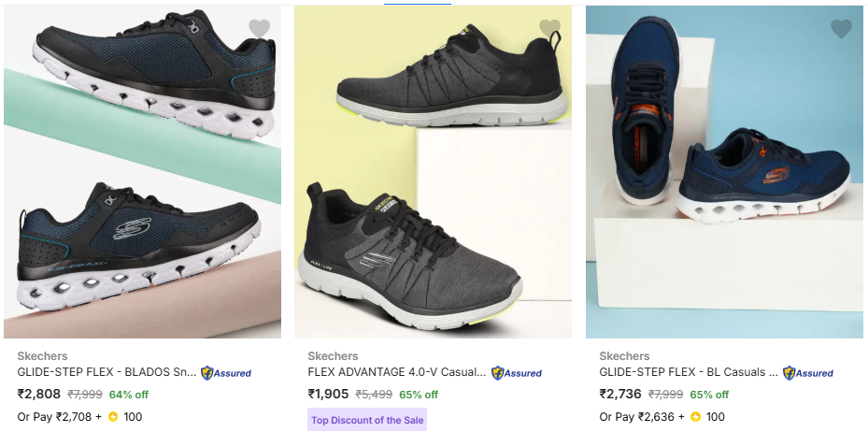Image resolution: width=868 pixels, height=432 pixels.
Task: Open navy Glide-Step shoe product image
Action: [724, 173]
